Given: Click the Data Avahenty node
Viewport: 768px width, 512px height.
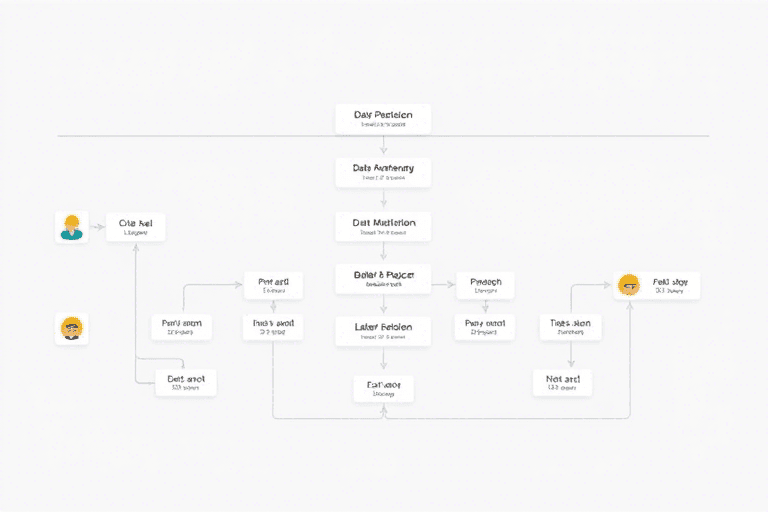Looking at the screenshot, I should coord(383,172).
